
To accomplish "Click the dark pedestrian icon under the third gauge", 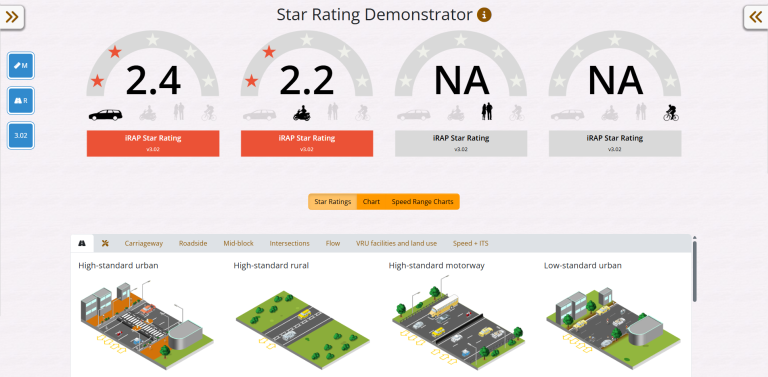I will coord(487,112).
